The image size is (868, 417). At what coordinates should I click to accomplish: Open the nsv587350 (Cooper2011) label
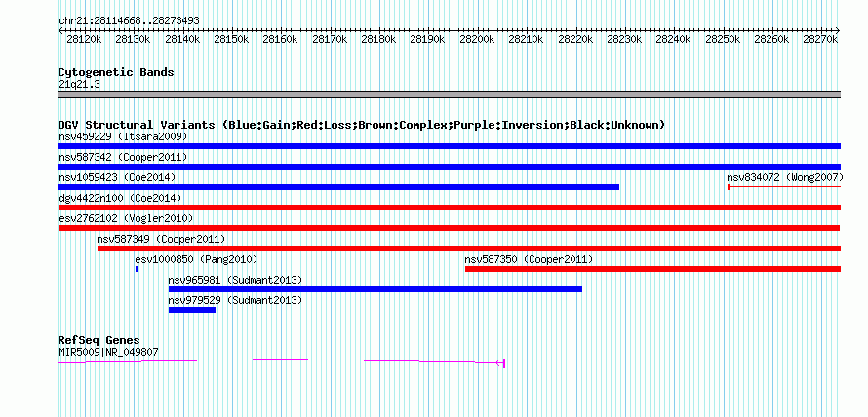tap(529, 260)
